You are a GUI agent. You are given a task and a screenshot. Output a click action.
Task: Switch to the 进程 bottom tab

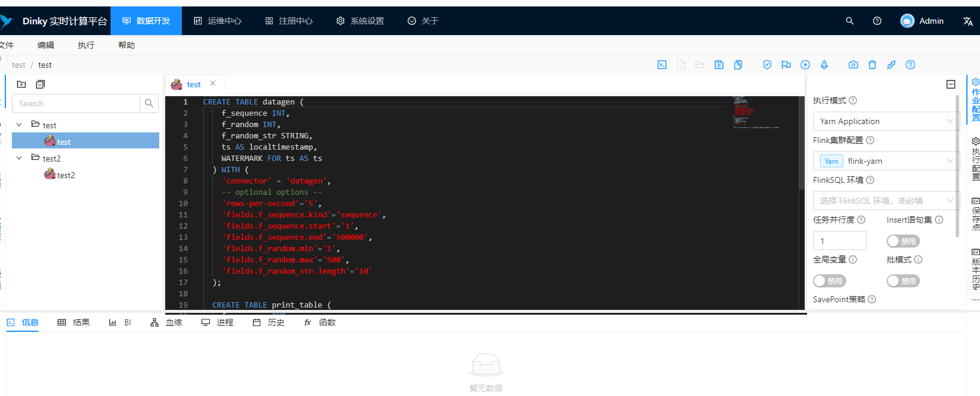[x=218, y=322]
